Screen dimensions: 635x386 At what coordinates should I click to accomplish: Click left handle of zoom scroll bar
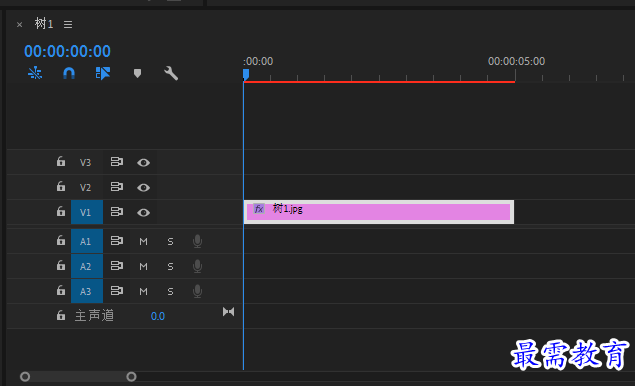25,377
